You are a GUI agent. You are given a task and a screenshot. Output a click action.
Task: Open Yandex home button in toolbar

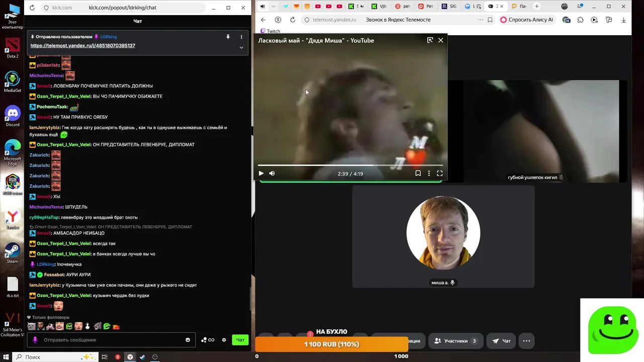pos(278,20)
